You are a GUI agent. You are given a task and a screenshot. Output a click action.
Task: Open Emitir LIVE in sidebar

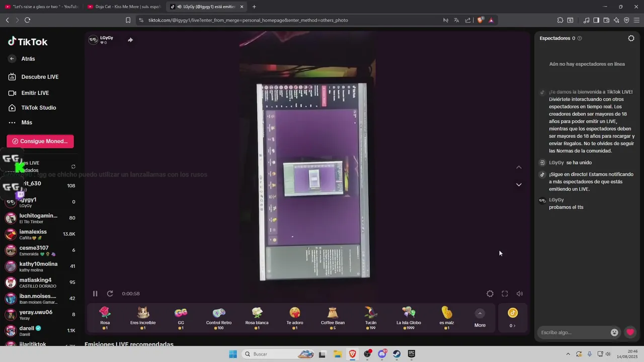[29, 93]
